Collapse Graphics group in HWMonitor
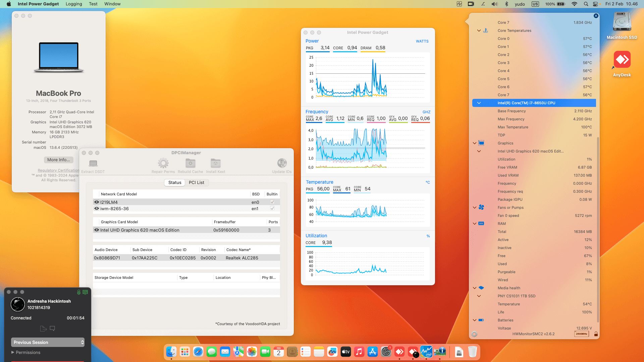The image size is (644, 362). (475, 143)
